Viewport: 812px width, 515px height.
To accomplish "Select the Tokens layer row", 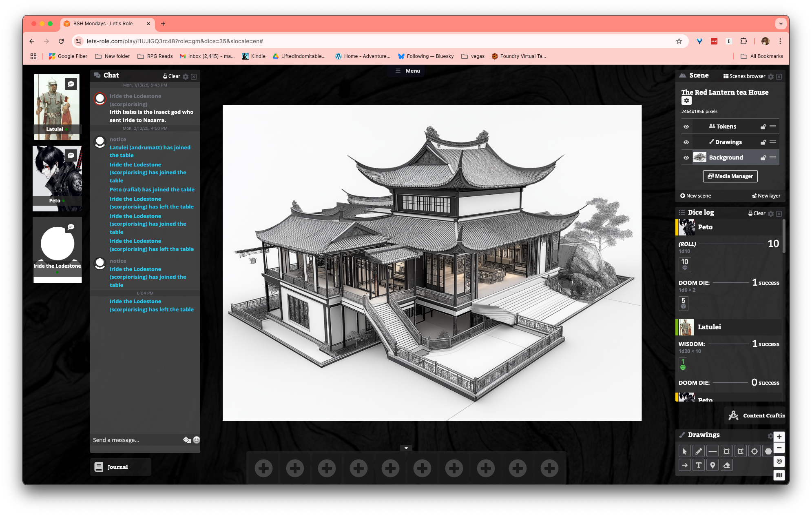I will [x=730, y=127].
